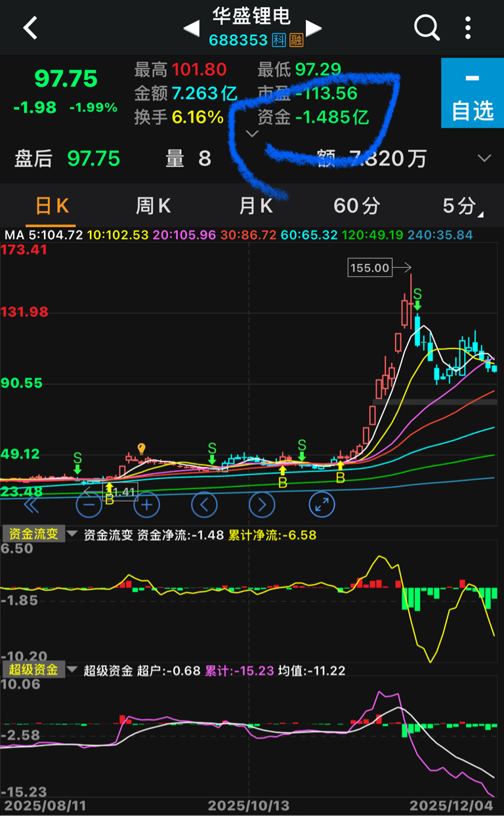Viewport: 504px width, 816px height.
Task: Zoom out chart with minus icon
Action: coord(89,505)
